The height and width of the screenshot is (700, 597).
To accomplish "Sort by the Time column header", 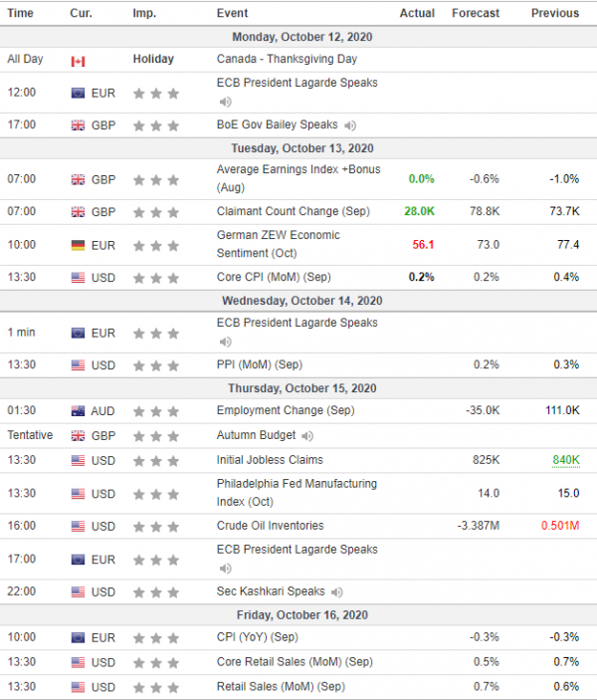I will [x=21, y=13].
